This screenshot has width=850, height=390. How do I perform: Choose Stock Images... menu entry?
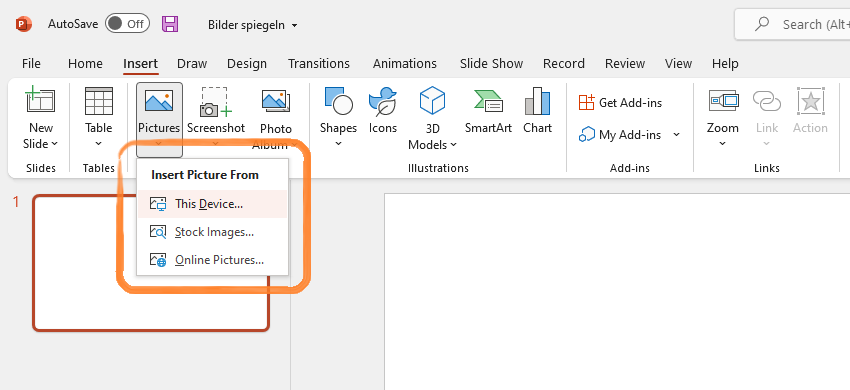click(212, 232)
